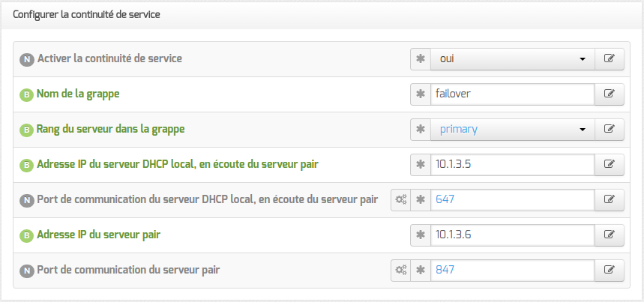Click the B badge of Adresse IP du serveur pair
644x302 pixels.
click(x=27, y=236)
